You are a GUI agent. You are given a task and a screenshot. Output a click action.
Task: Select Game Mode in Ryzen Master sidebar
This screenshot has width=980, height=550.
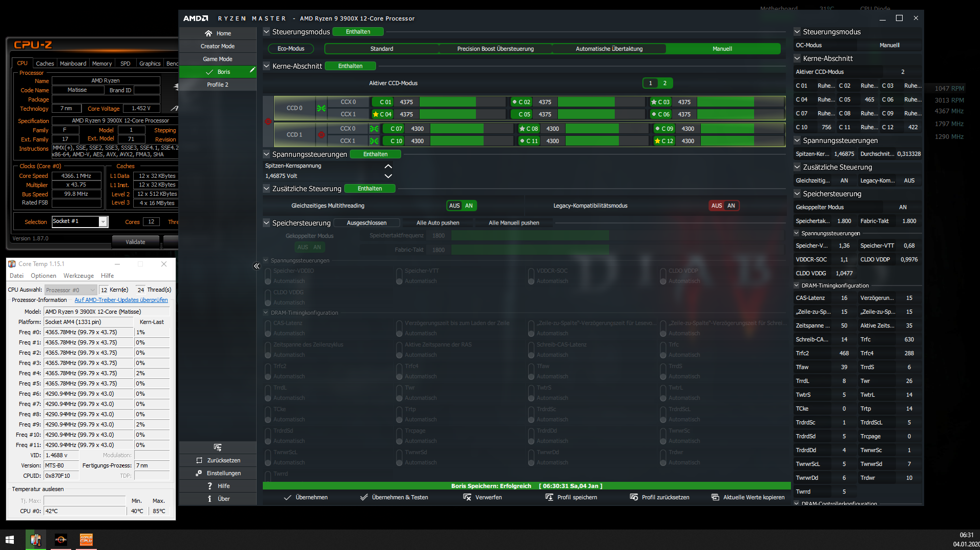pyautogui.click(x=218, y=59)
